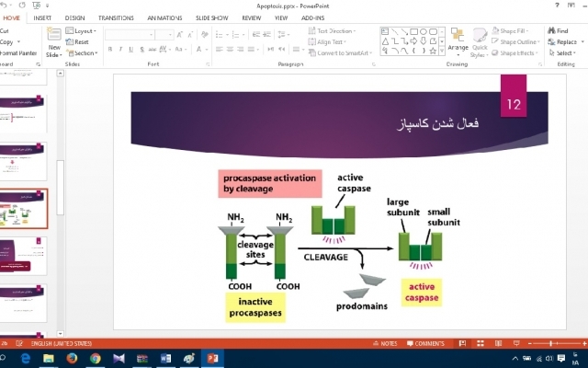Open the Section dropdown
The width and height of the screenshot is (588, 368).
[x=82, y=53]
